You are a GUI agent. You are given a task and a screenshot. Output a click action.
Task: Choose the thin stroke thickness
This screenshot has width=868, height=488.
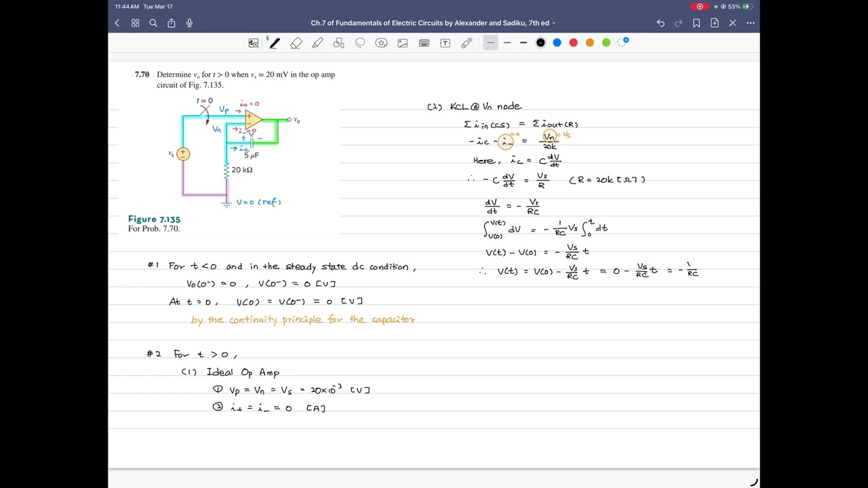click(490, 43)
